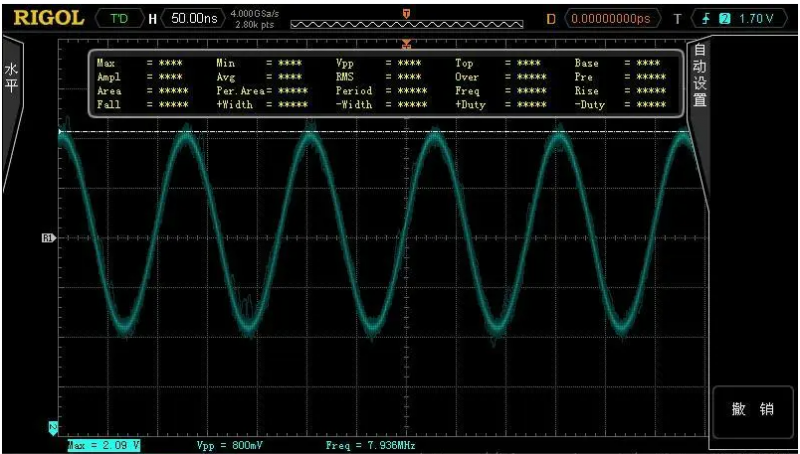800x454 pixels.
Task: Click the Freq = 7.936MHz measurement
Action: [x=370, y=445]
